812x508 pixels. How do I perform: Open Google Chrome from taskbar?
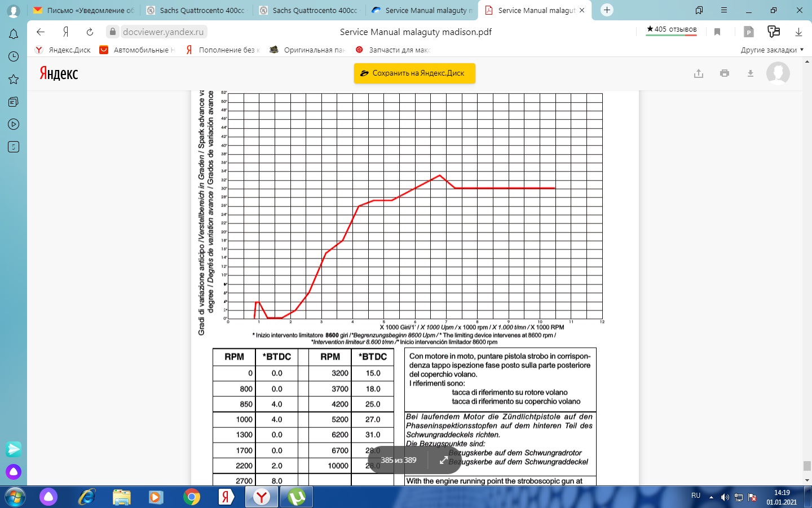point(192,497)
